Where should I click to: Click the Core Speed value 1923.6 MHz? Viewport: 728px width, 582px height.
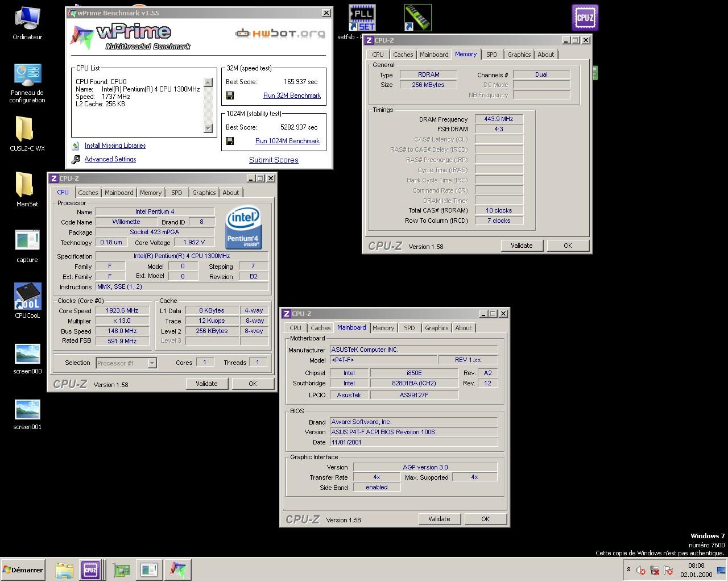pyautogui.click(x=122, y=311)
